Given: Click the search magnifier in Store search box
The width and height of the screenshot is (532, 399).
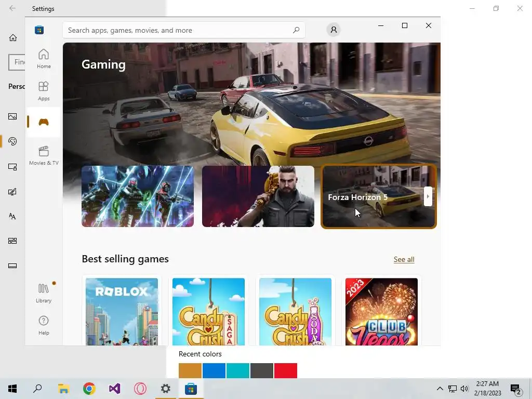Looking at the screenshot, I should click(x=296, y=30).
